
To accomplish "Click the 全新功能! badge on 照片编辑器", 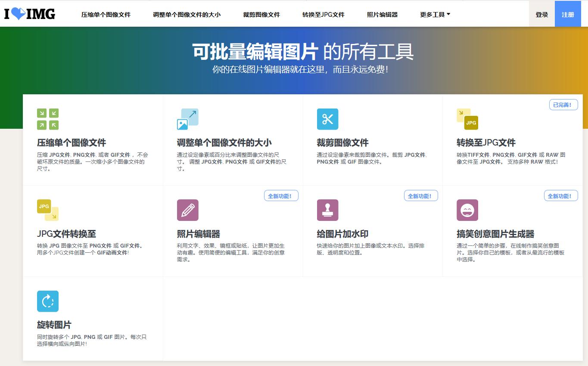I will tap(281, 195).
